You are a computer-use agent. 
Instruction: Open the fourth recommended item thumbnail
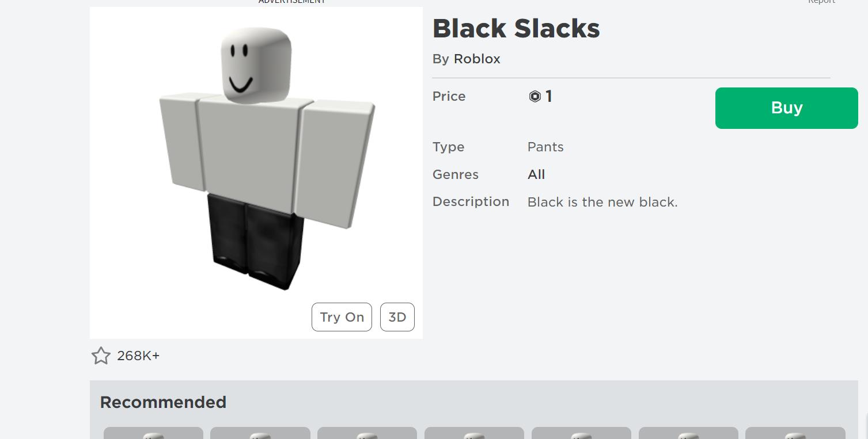point(474,433)
